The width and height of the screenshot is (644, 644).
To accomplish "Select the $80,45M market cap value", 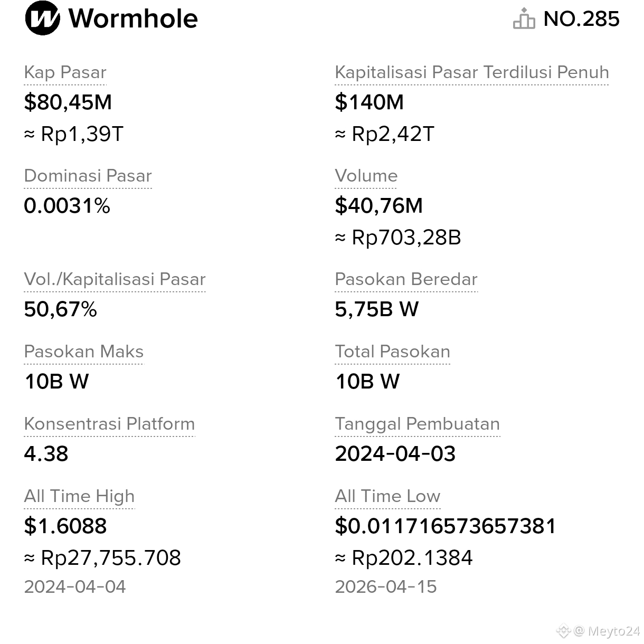I will click(x=68, y=102).
